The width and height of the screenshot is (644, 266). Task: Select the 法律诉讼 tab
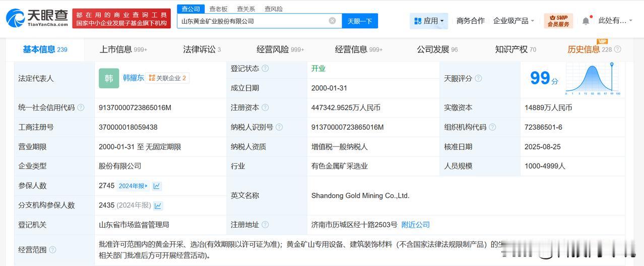[202, 49]
